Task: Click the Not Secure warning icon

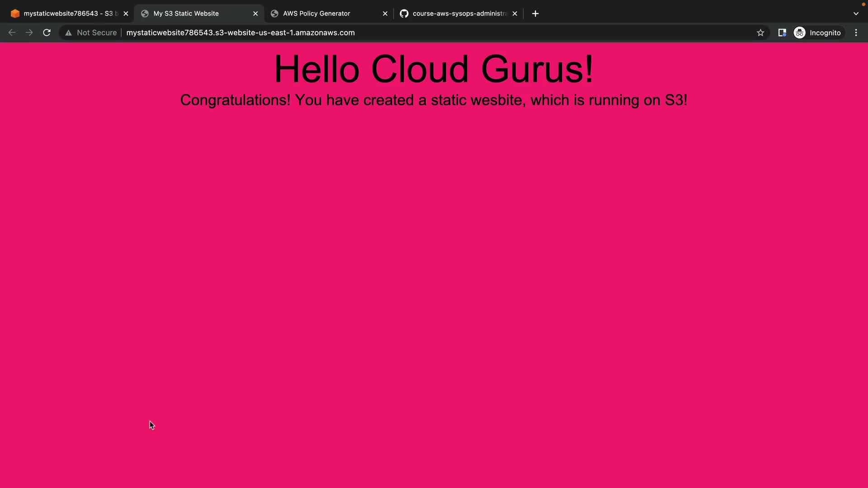Action: click(x=69, y=33)
